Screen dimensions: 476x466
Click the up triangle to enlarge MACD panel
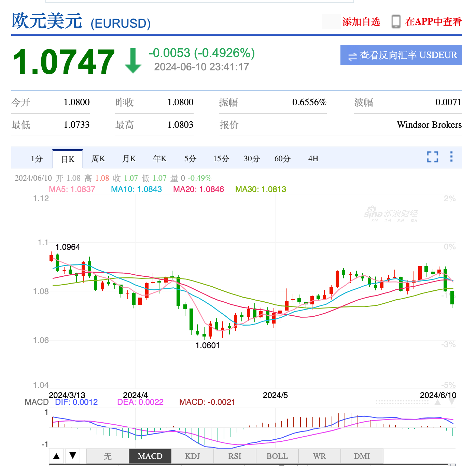click(x=437, y=402)
